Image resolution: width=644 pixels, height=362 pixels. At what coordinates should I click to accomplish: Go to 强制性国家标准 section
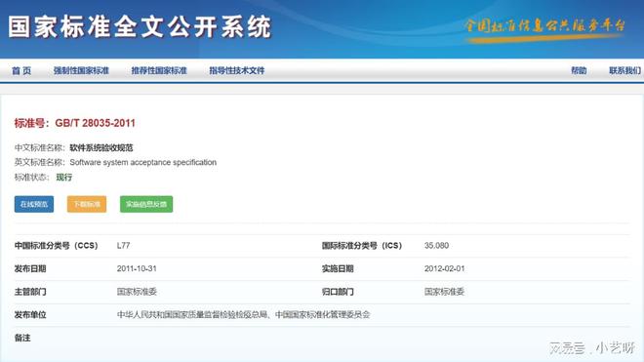pos(81,70)
